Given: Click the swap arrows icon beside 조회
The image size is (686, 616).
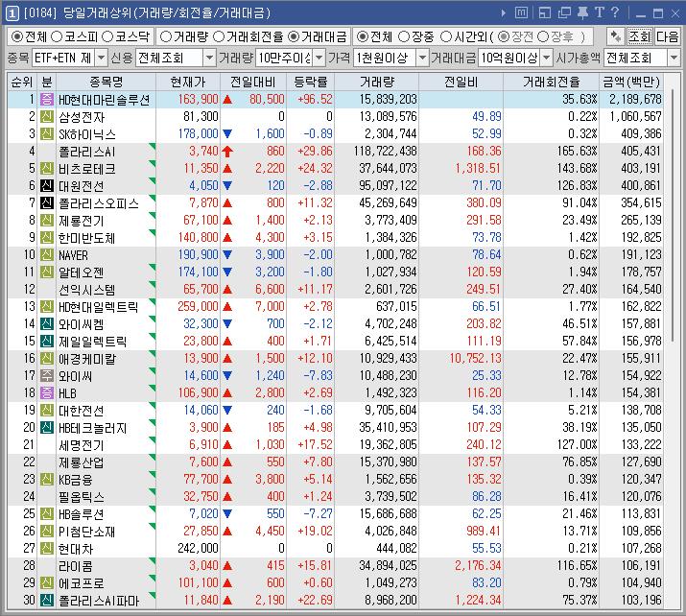Looking at the screenshot, I should [x=616, y=36].
